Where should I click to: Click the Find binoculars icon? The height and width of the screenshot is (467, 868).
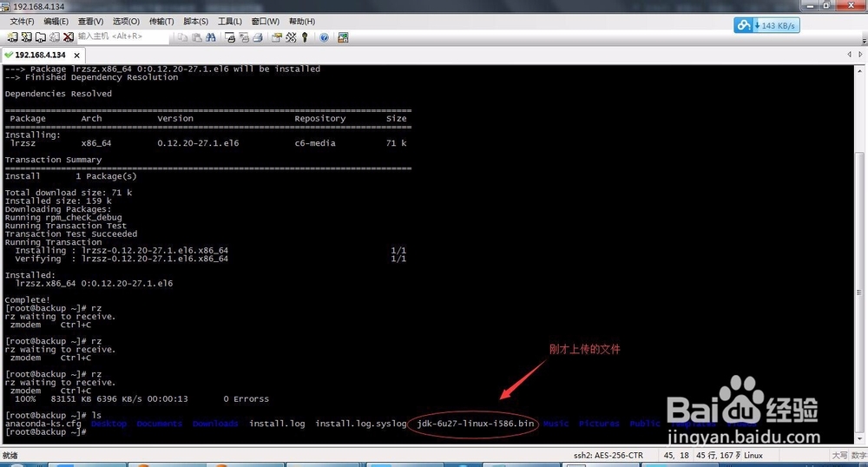point(210,37)
